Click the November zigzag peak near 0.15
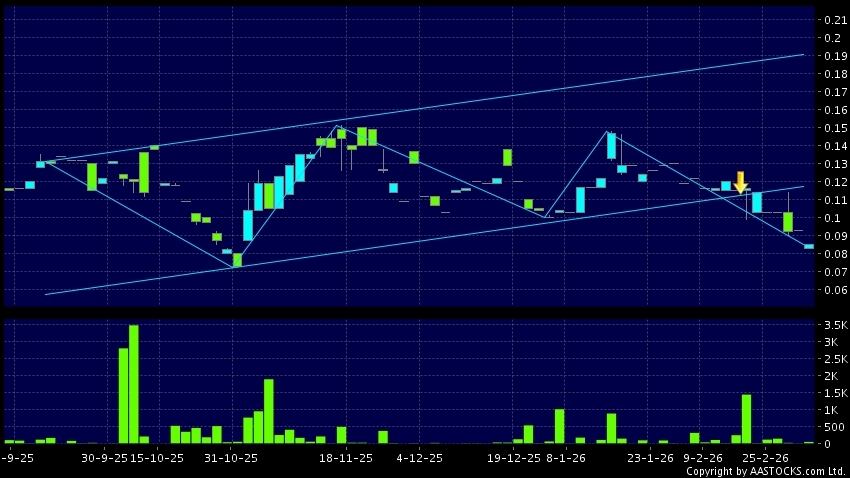The image size is (850, 478). click(x=338, y=126)
